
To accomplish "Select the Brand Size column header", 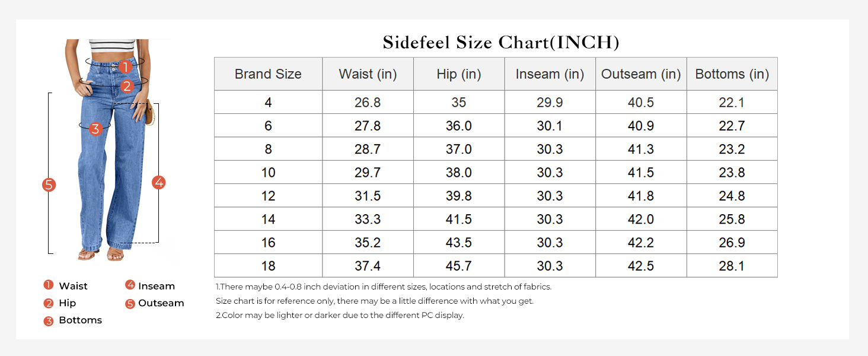I will 268,74.
